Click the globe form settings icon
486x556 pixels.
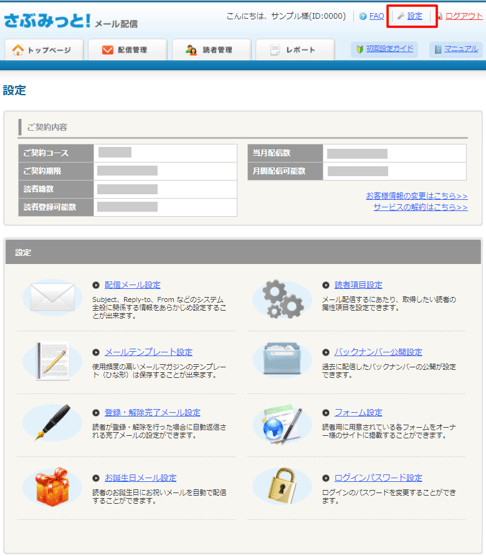[x=283, y=424]
